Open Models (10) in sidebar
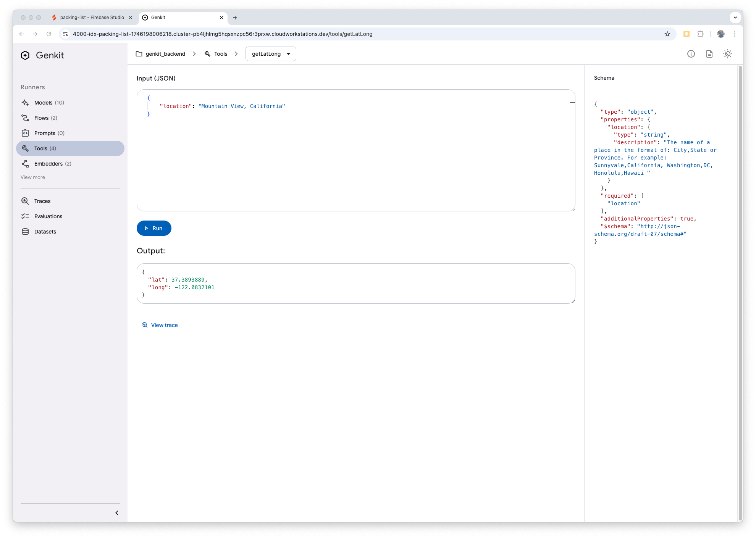 point(70,103)
